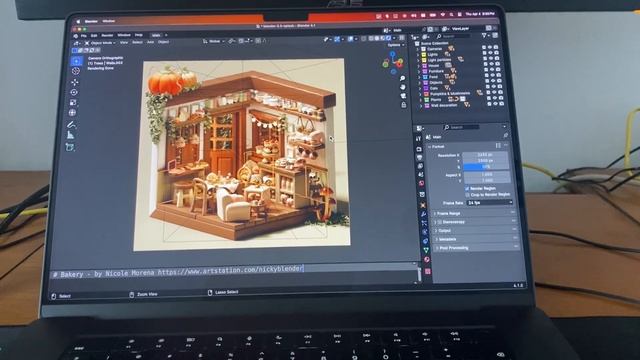Open the Edit menu
The height and width of the screenshot is (360, 640).
tap(94, 36)
